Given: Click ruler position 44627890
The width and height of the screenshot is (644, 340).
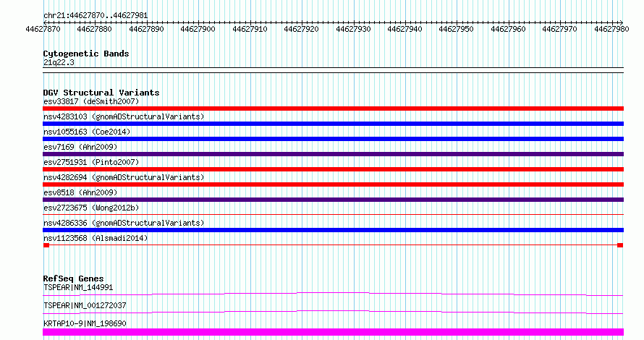Looking at the screenshot, I should pyautogui.click(x=146, y=29).
